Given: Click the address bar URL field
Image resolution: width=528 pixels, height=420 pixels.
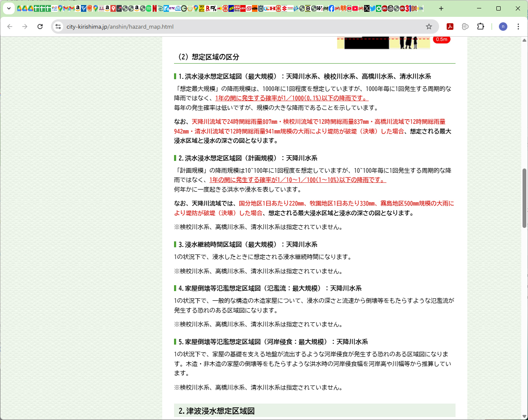Looking at the screenshot, I should pos(244,27).
